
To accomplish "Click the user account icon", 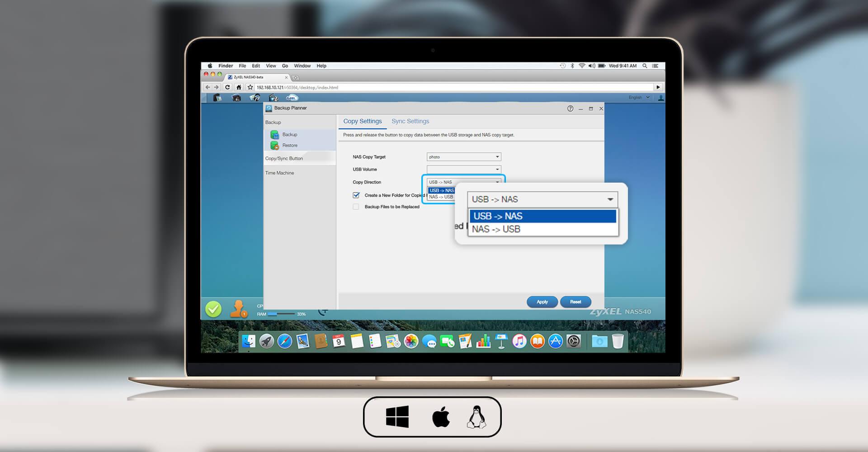I will point(660,98).
